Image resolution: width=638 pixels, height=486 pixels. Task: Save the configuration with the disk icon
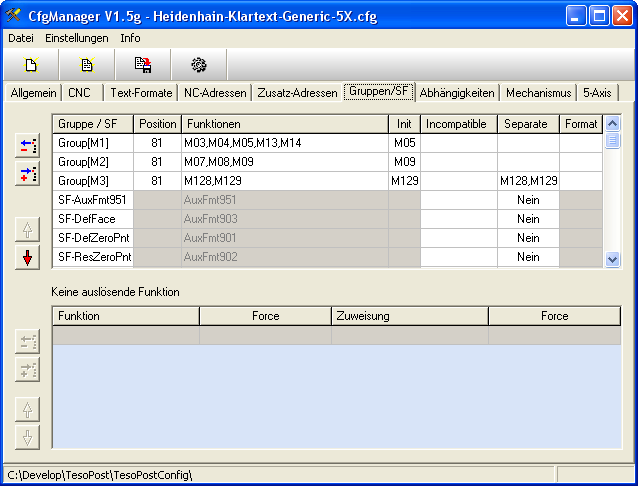click(143, 65)
